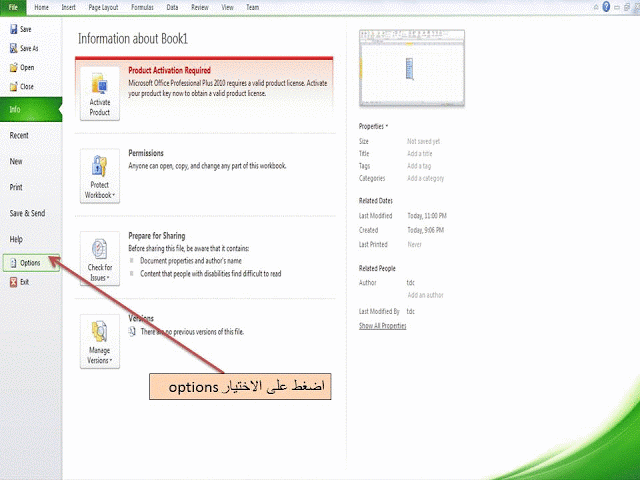Select Info in the backstage menu
This screenshot has height=480, width=640.
31,109
